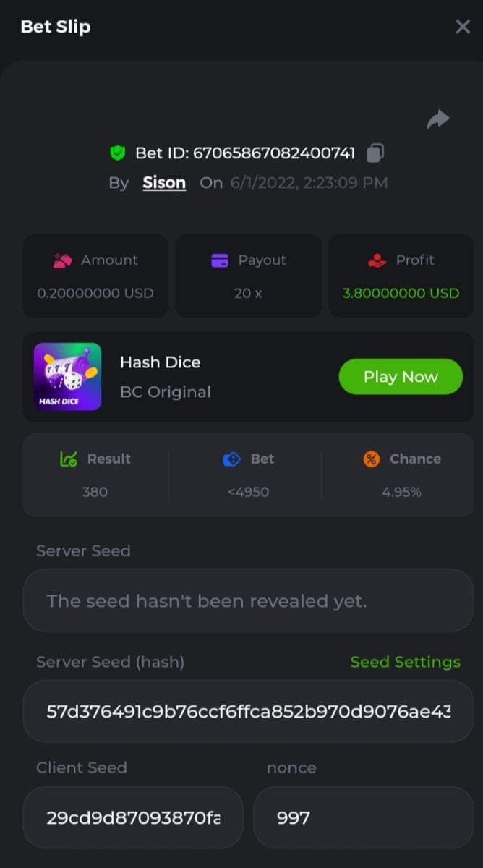Click the orange Chance percent icon
The height and width of the screenshot is (868, 483).
point(372,459)
